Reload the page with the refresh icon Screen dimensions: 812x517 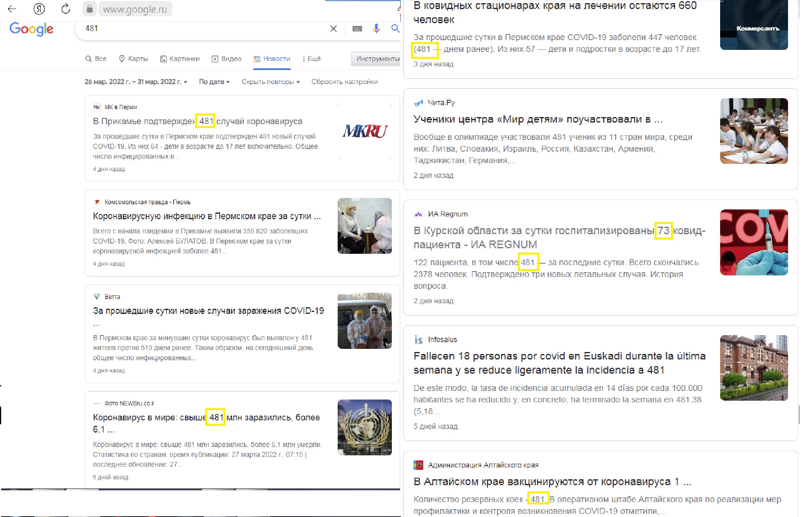coord(66,9)
